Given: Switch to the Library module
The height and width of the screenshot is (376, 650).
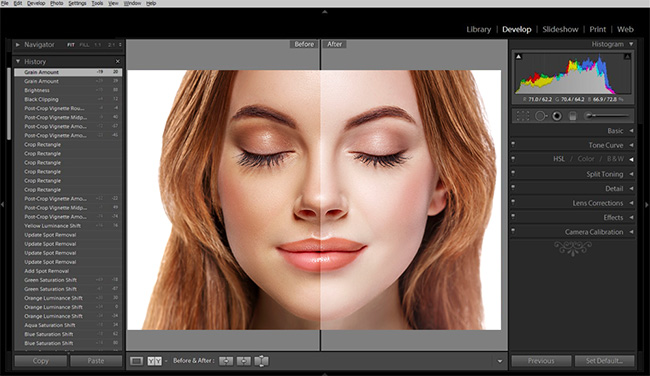Looking at the screenshot, I should click(x=478, y=29).
